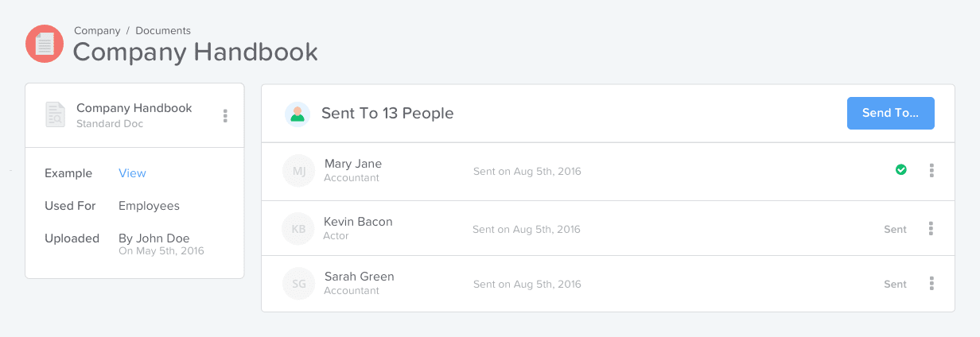Click the green recipients person icon
980x337 pixels.
[297, 114]
